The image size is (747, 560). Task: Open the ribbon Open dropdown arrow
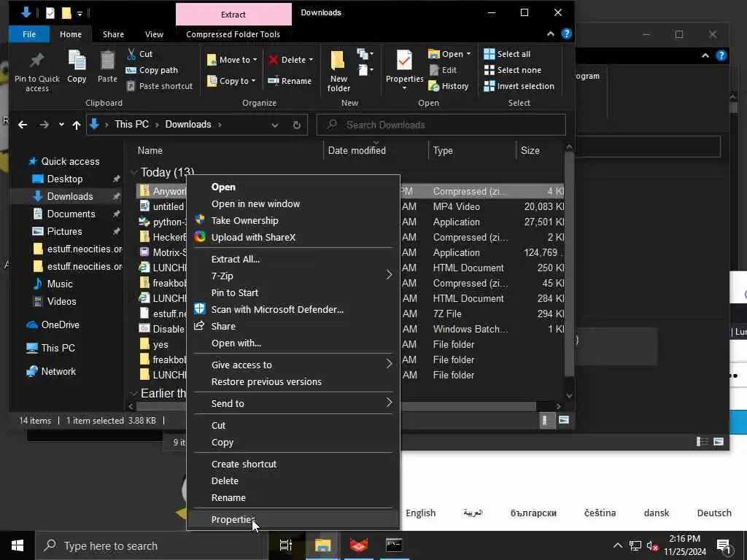pyautogui.click(x=469, y=54)
